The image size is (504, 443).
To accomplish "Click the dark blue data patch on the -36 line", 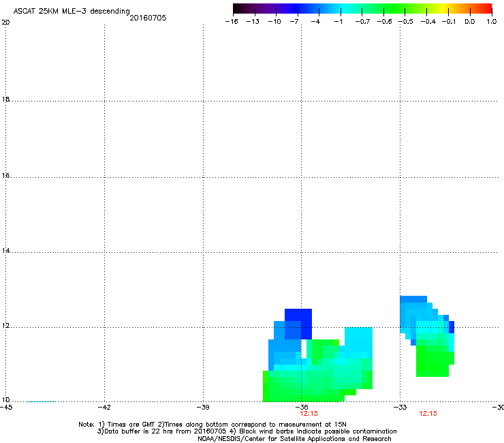I will [298, 324].
